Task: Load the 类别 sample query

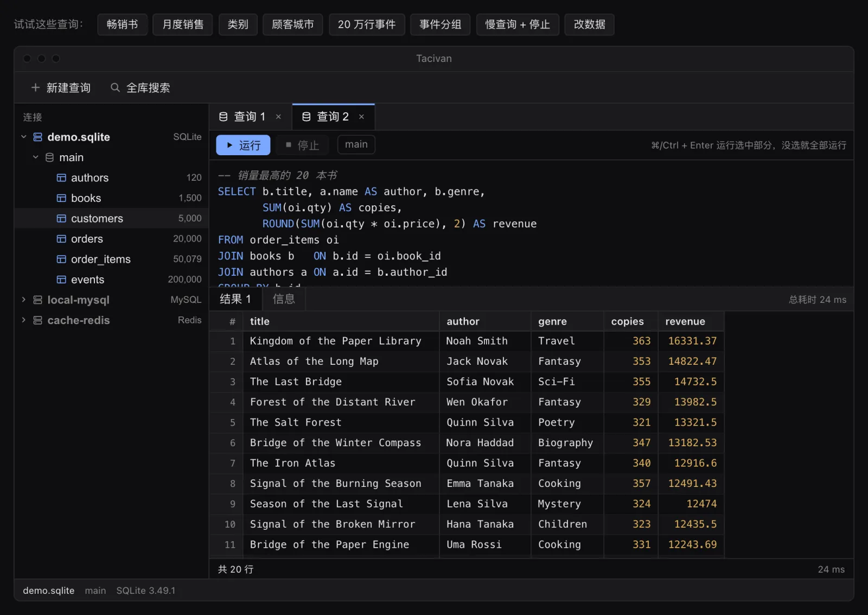Action: [x=238, y=24]
